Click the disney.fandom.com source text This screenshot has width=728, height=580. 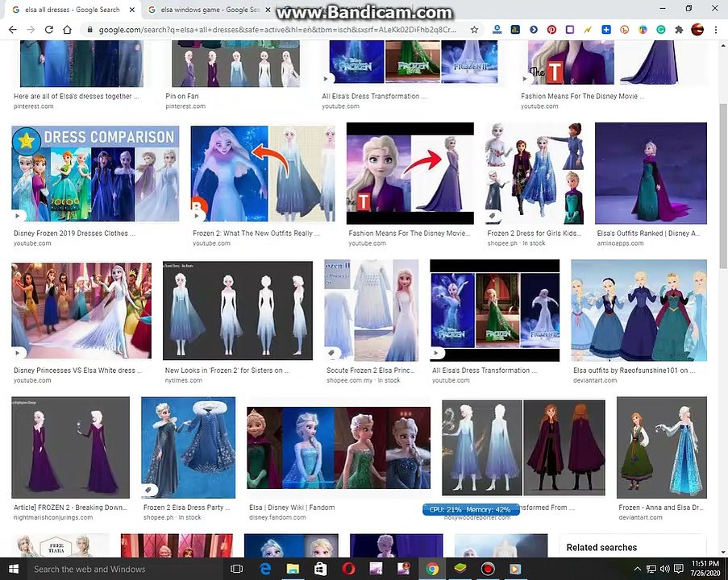[277, 517]
